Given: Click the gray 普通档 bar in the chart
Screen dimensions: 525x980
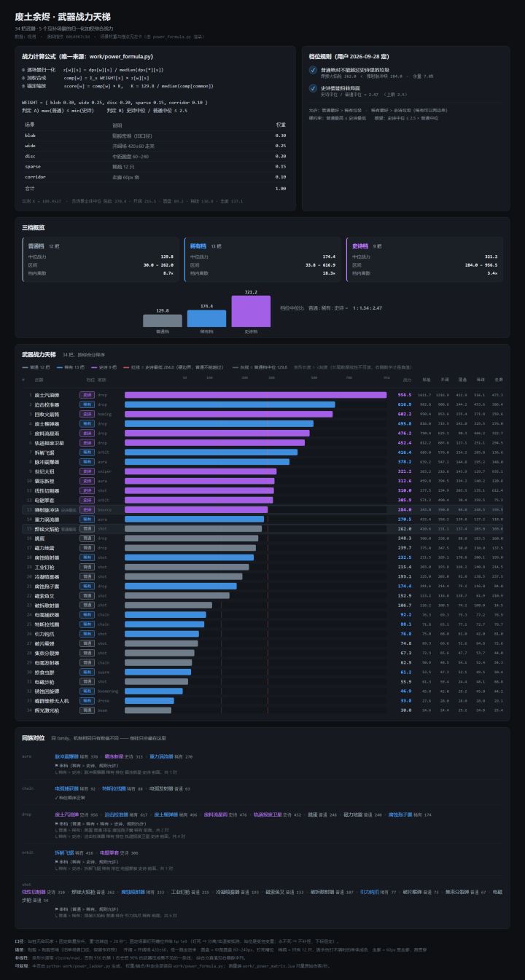Looking at the screenshot, I should pyautogui.click(x=163, y=321).
